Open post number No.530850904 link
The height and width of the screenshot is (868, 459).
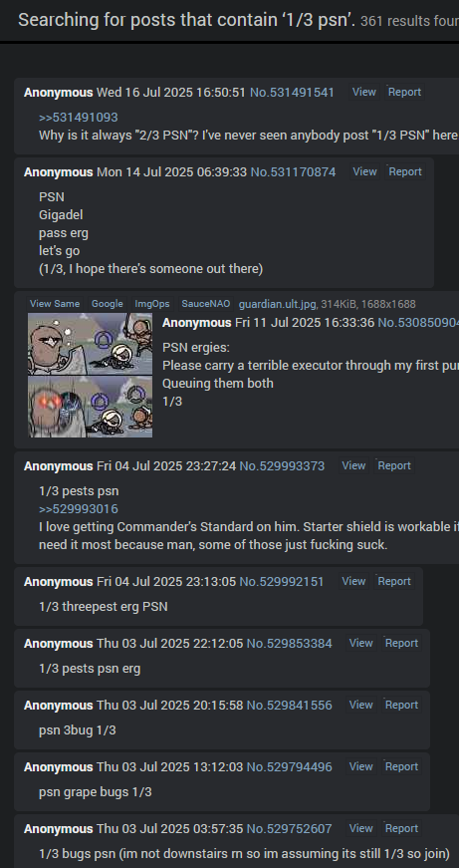point(418,323)
